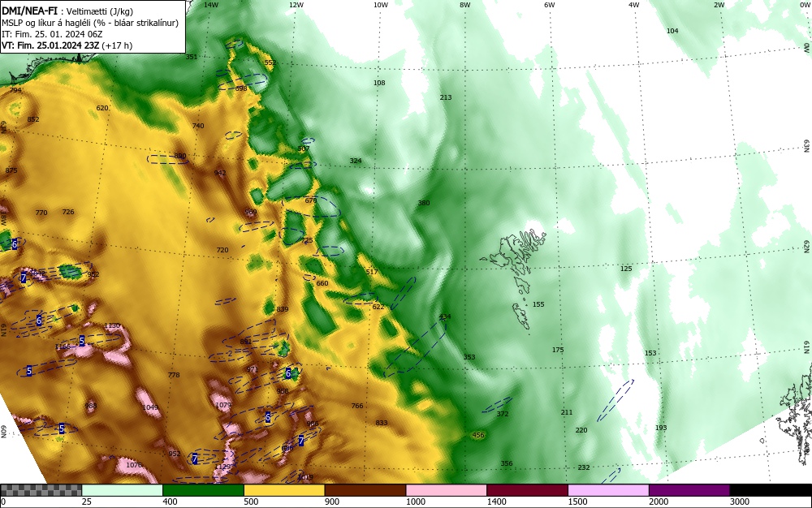Select the map value '875'
The height and width of the screenshot is (508, 812).
11,170
